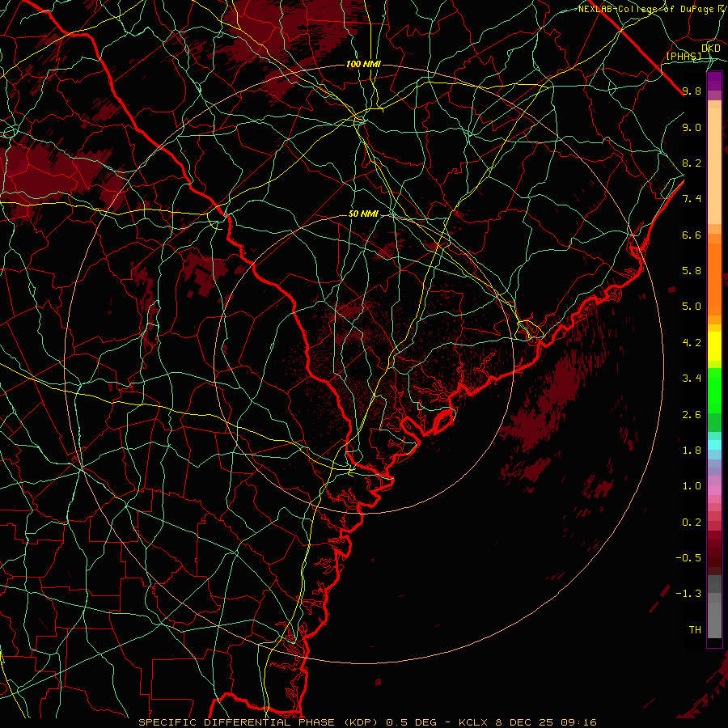Click the -0.5 scale value
This screenshot has width=728, height=728.
[688, 558]
